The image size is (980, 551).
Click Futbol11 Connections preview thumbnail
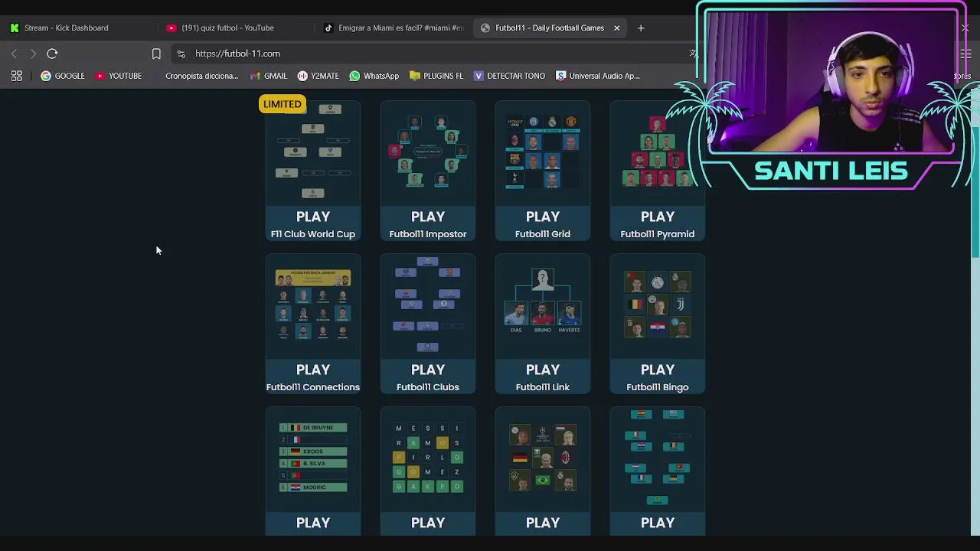pyautogui.click(x=313, y=305)
